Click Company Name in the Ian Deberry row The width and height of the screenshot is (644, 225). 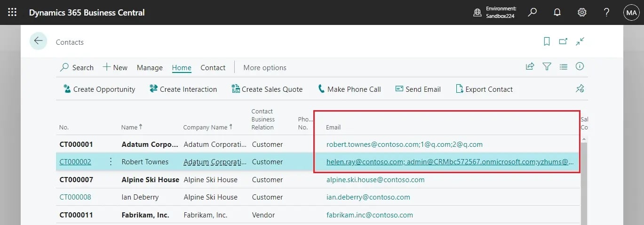(210, 197)
